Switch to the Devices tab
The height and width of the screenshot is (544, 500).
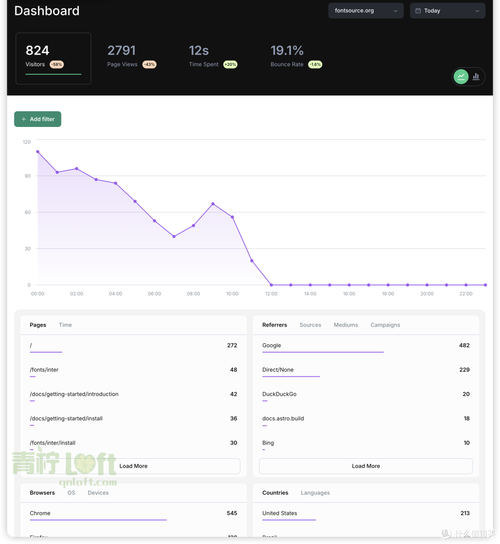tap(98, 493)
